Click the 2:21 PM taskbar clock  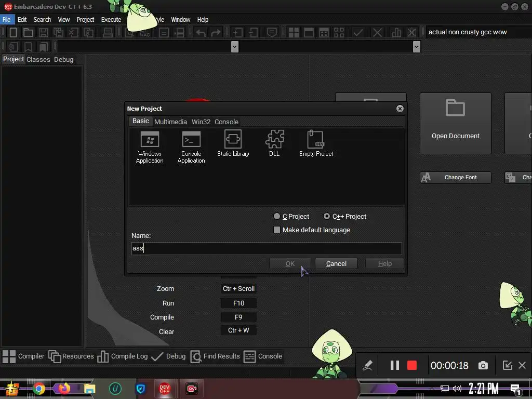pos(484,389)
